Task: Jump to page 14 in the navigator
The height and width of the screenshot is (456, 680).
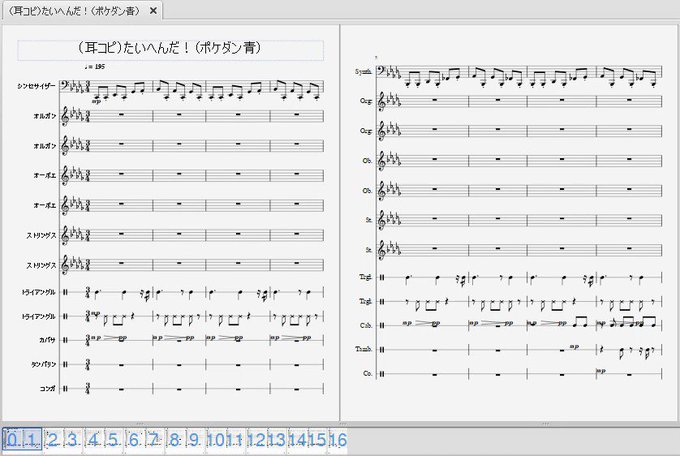Action: tap(298, 440)
